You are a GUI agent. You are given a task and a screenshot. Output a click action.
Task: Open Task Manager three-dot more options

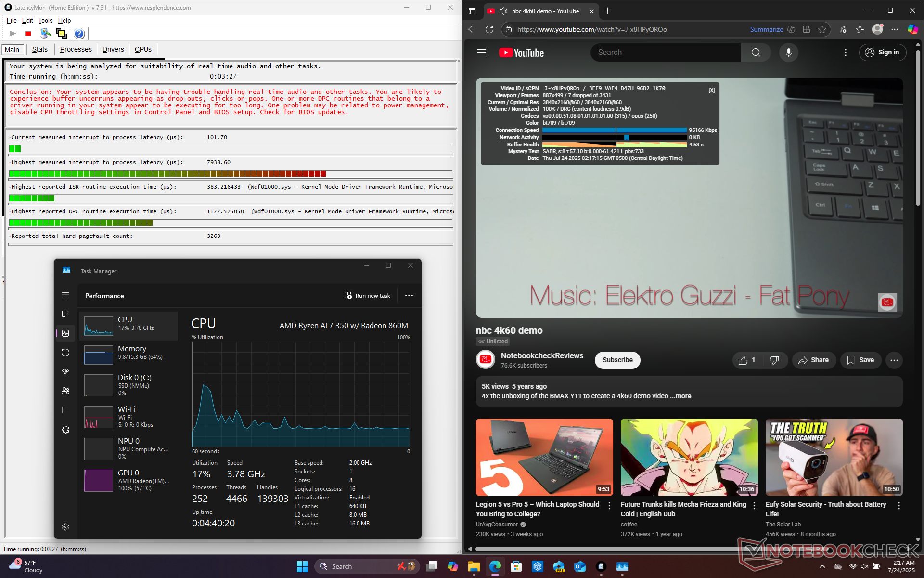tap(409, 296)
